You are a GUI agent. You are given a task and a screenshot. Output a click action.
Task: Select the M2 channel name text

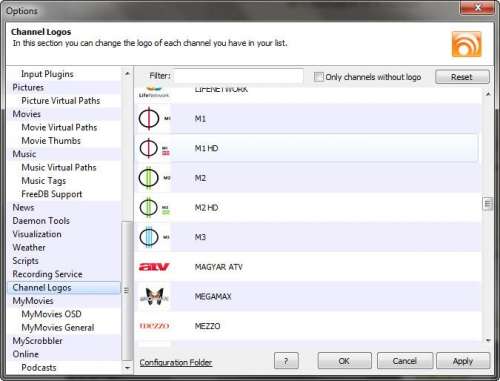200,178
